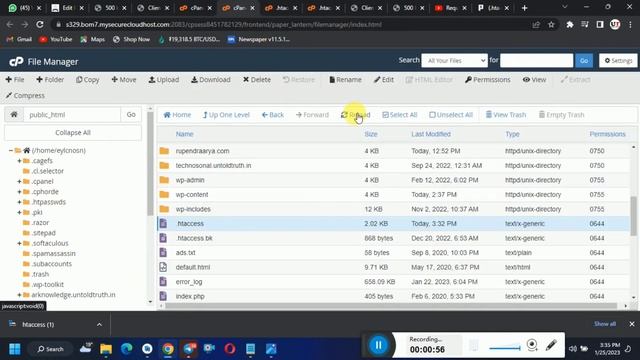
Task: Select the rupendraarya.com folder icon
Action: [x=164, y=151]
